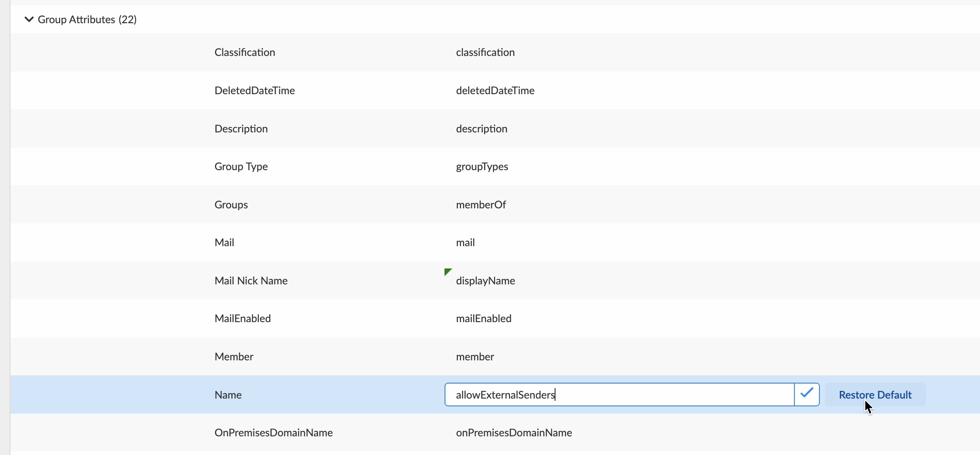The height and width of the screenshot is (455, 980).
Task: Click the mail attribute value
Action: click(x=465, y=243)
